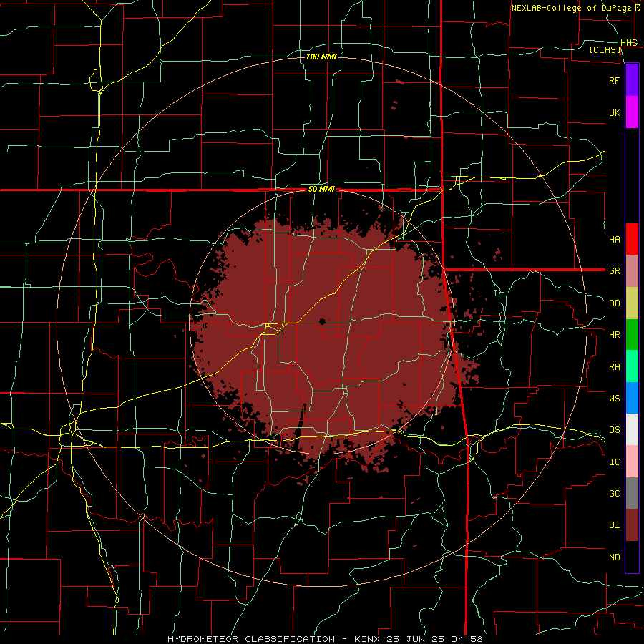Click the RF legend label
The height and width of the screenshot is (644, 644).
(614, 80)
